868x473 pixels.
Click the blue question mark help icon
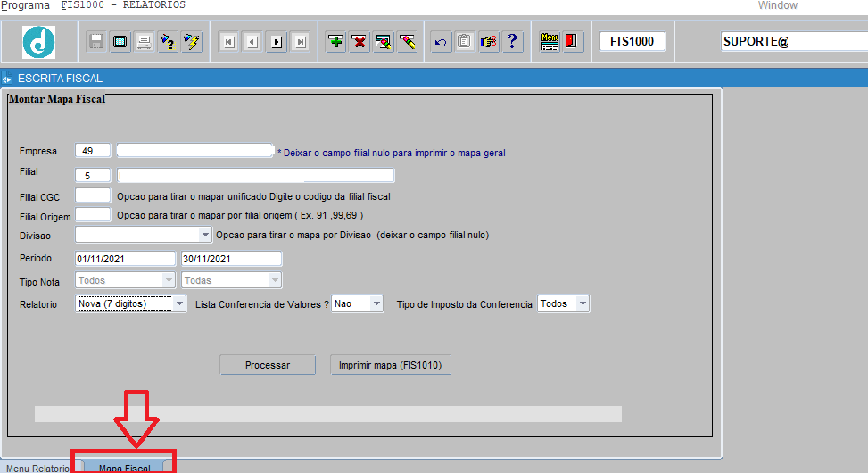[511, 41]
